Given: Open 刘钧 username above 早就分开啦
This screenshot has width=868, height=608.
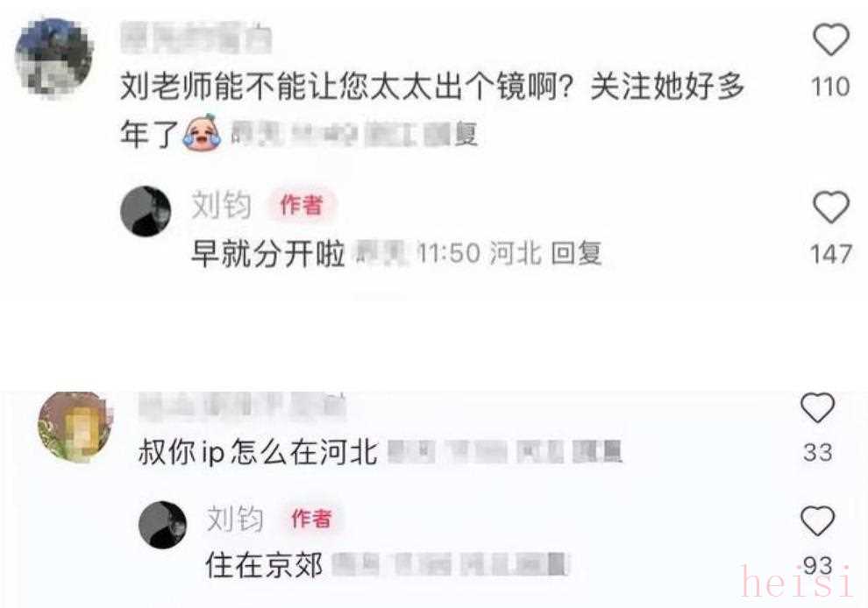Looking at the screenshot, I should click(x=222, y=205).
